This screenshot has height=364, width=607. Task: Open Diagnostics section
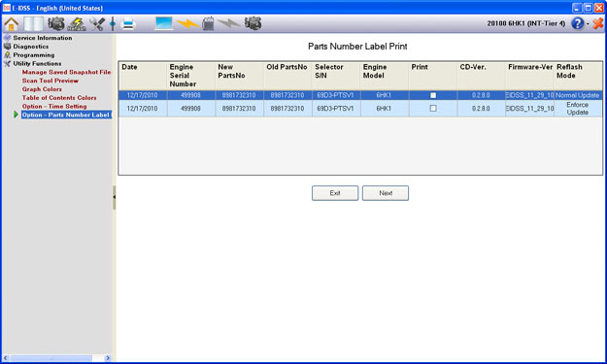point(31,47)
